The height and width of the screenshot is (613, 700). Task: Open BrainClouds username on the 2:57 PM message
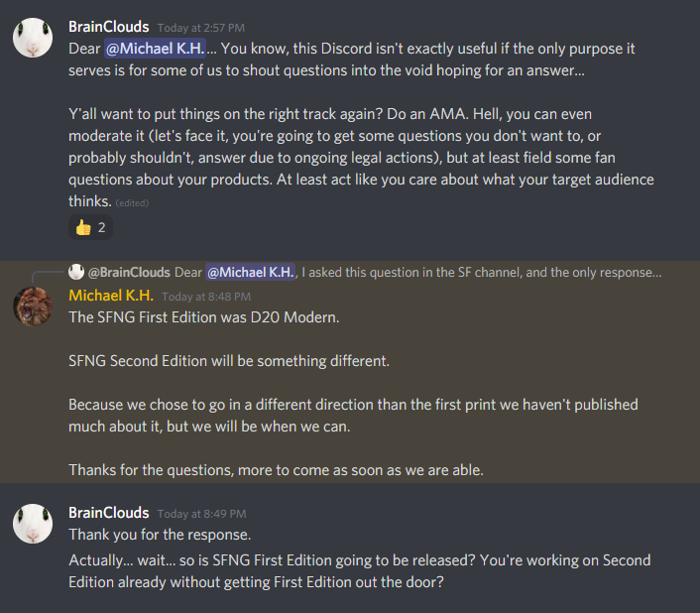(x=109, y=25)
